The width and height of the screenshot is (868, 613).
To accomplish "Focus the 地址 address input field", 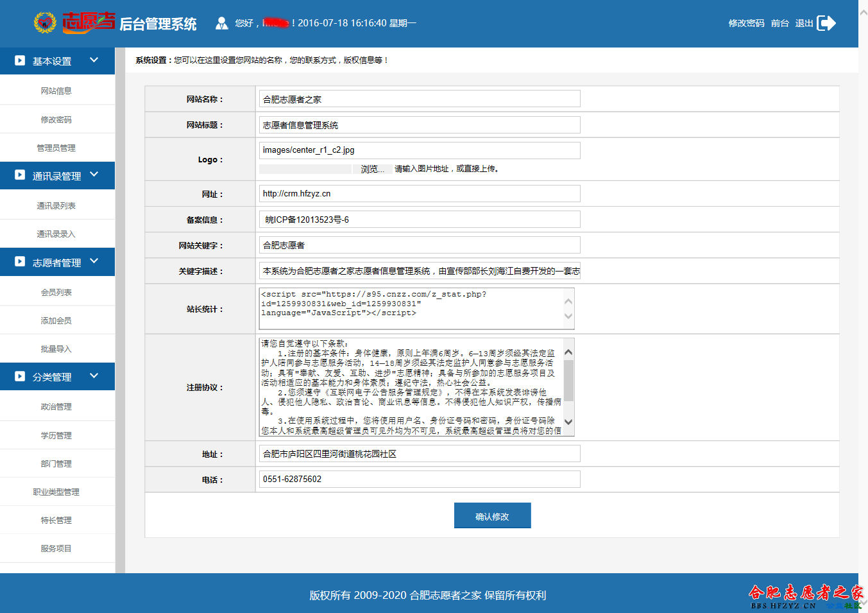I will [x=420, y=454].
